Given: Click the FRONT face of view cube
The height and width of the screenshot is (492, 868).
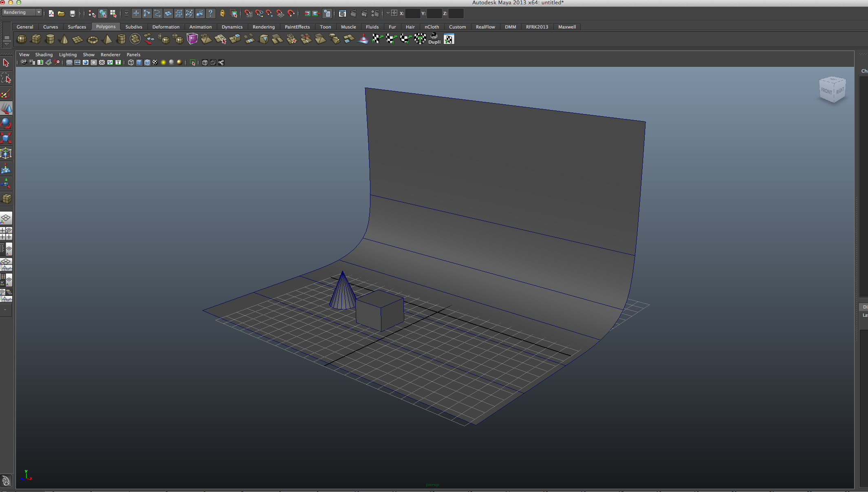Looking at the screenshot, I should pyautogui.click(x=826, y=90).
